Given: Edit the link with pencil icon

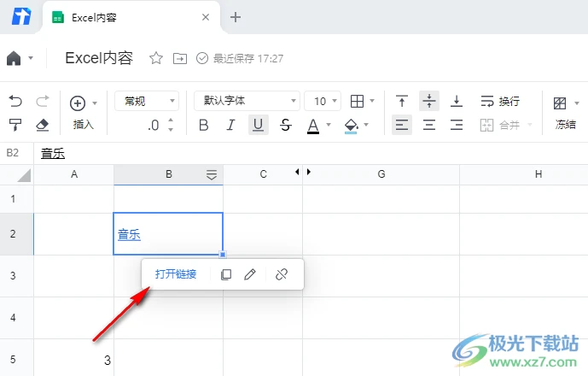Looking at the screenshot, I should 250,274.
